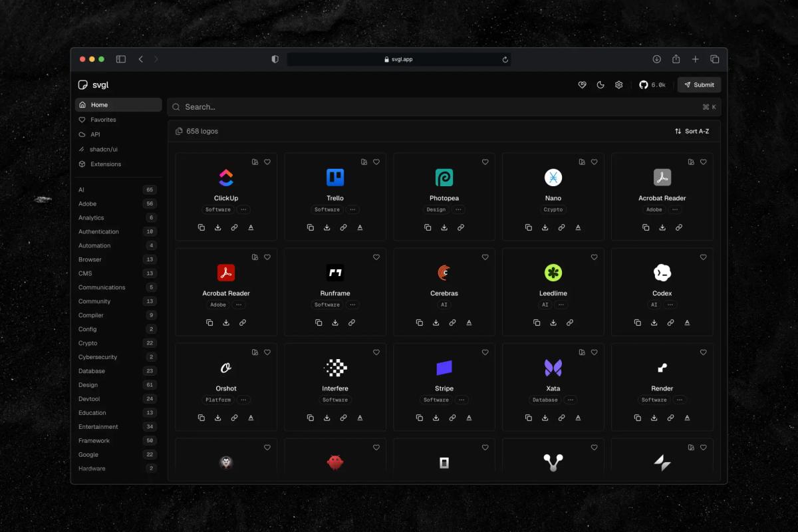Viewport: 798px width, 532px height.
Task: Favorite the Render logo
Action: click(704, 352)
